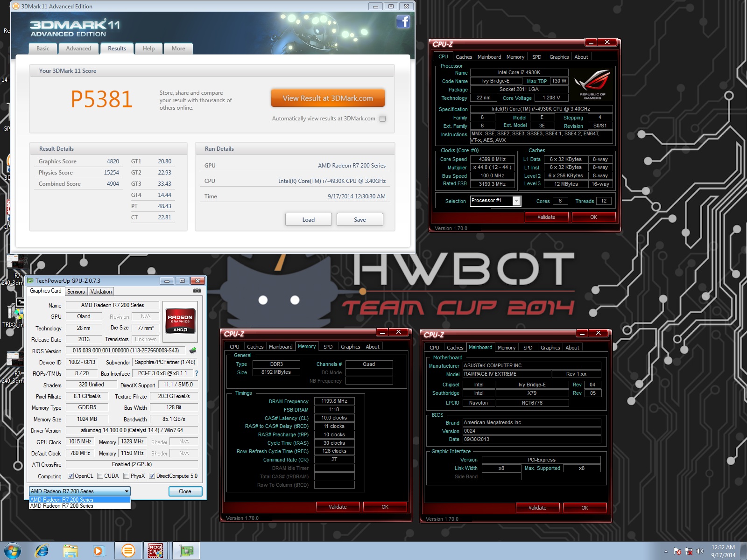Screen dimensions: 747x560
Task: Toggle the DirectCompute 5.0 checkbox
Action: tap(152, 476)
